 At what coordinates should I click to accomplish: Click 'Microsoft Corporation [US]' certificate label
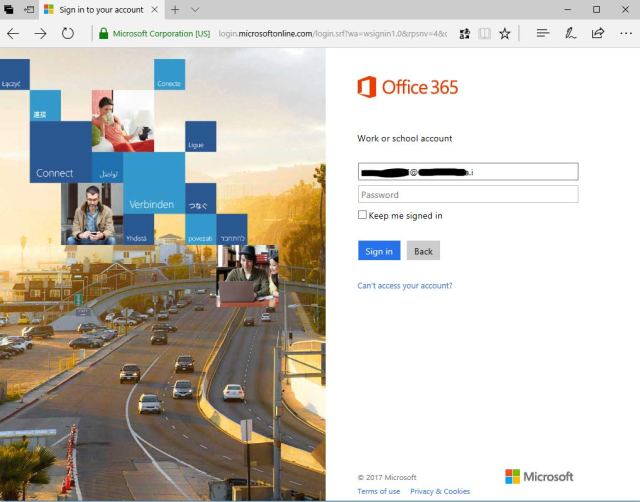(x=161, y=33)
